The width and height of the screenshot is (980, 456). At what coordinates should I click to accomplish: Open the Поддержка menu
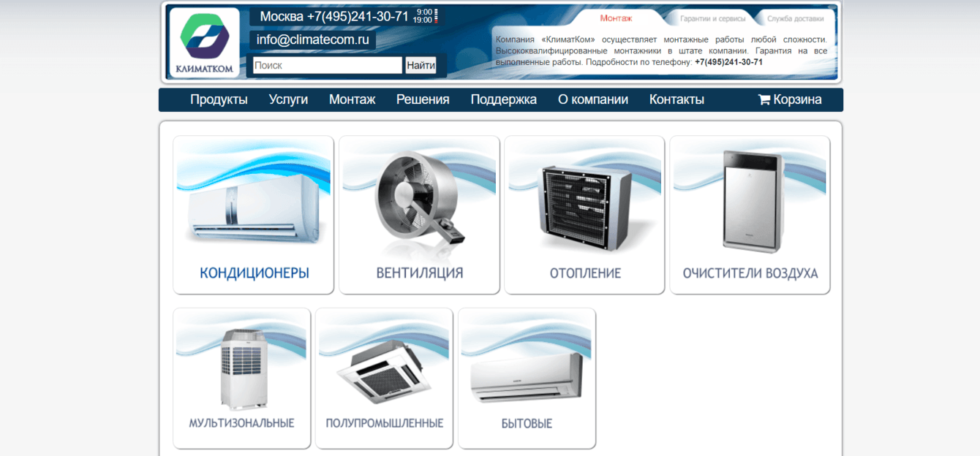(x=503, y=99)
